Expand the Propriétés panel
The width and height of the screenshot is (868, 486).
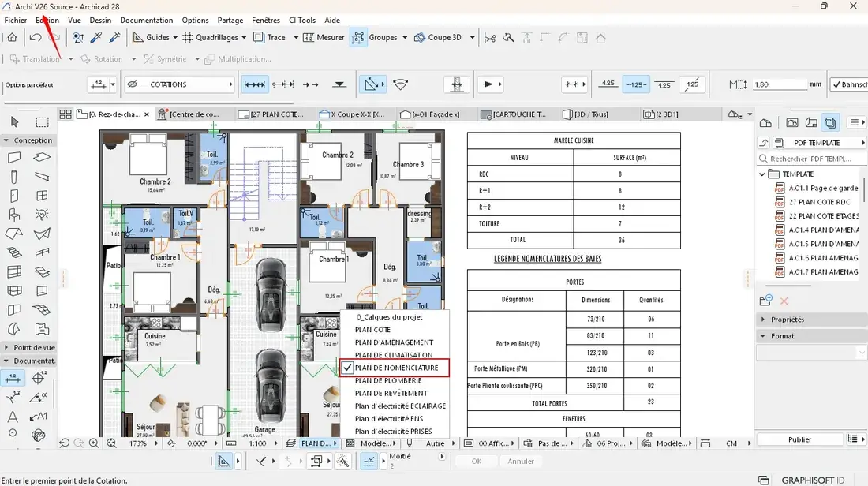pos(763,320)
